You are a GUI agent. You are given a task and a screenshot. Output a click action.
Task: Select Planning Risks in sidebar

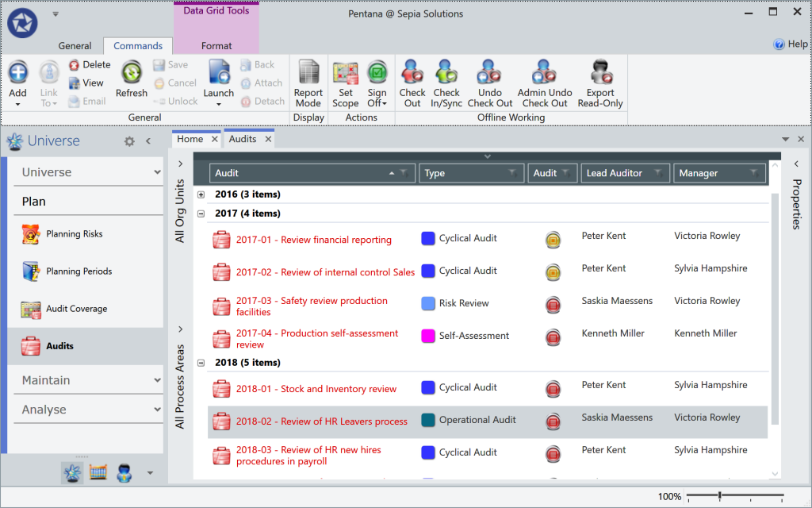74,234
